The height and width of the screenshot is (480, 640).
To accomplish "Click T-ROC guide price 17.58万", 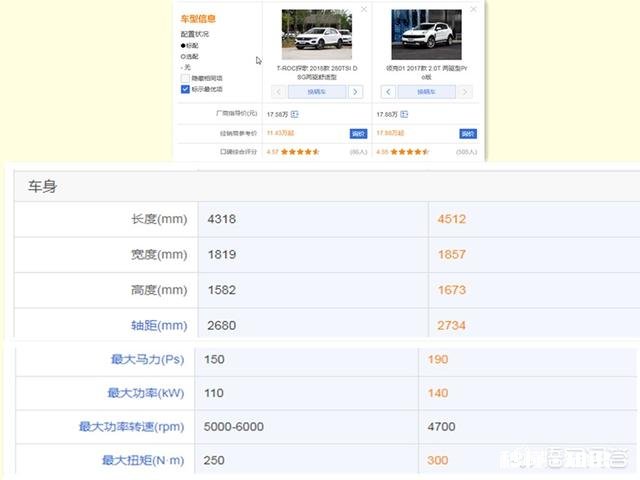I will pos(278,115).
